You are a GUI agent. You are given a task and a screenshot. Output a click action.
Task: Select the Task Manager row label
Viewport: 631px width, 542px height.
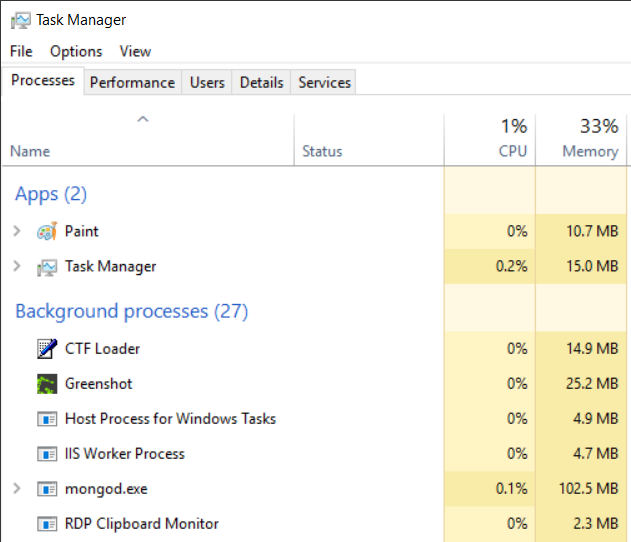(x=111, y=266)
